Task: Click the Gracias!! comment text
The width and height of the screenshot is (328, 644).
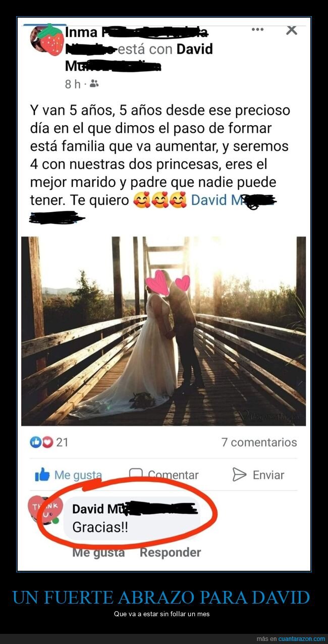Action: tap(100, 527)
